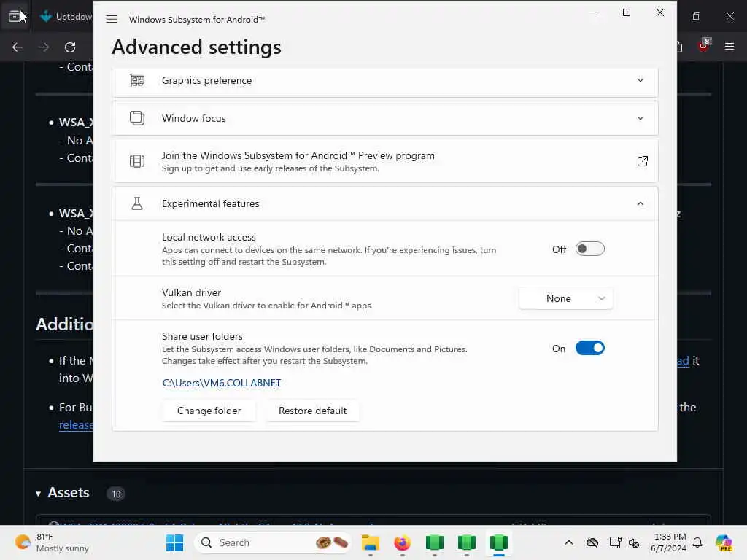Viewport: 747px width, 560px height.
Task: Open File Explorer from the taskbar
Action: [x=370, y=542]
